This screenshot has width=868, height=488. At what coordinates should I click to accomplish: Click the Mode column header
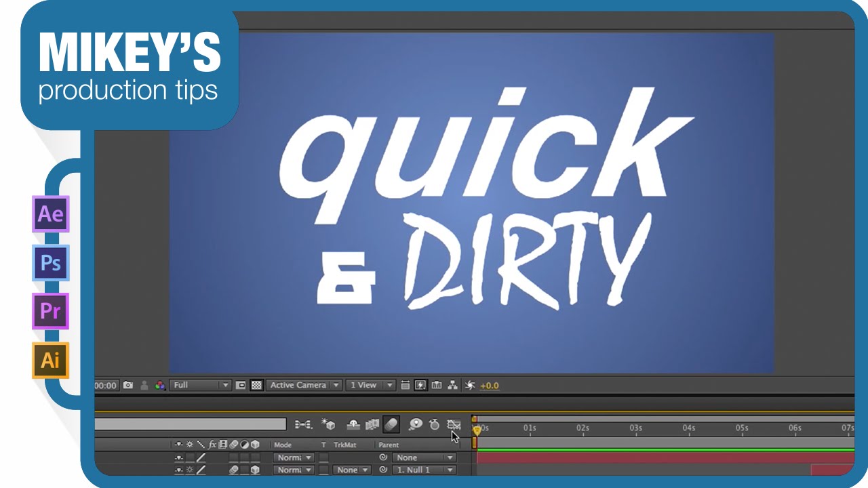(x=283, y=445)
